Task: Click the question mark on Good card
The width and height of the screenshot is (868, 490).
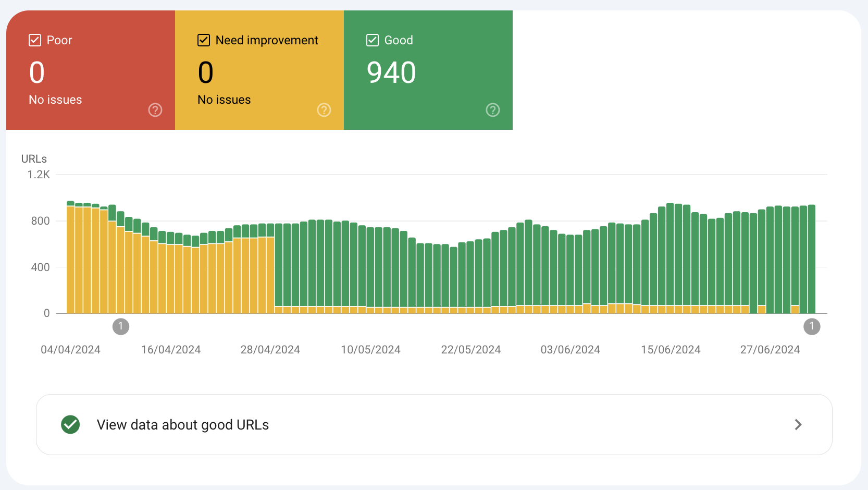Action: click(x=493, y=110)
